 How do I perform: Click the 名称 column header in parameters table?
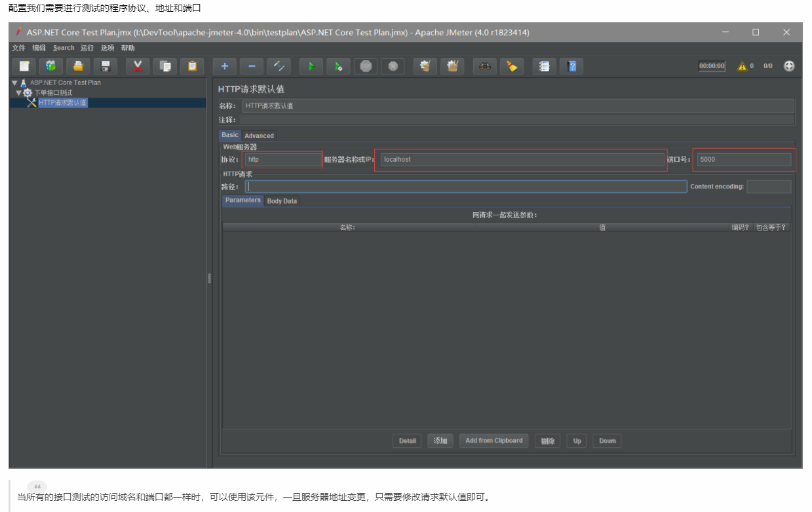(349, 227)
